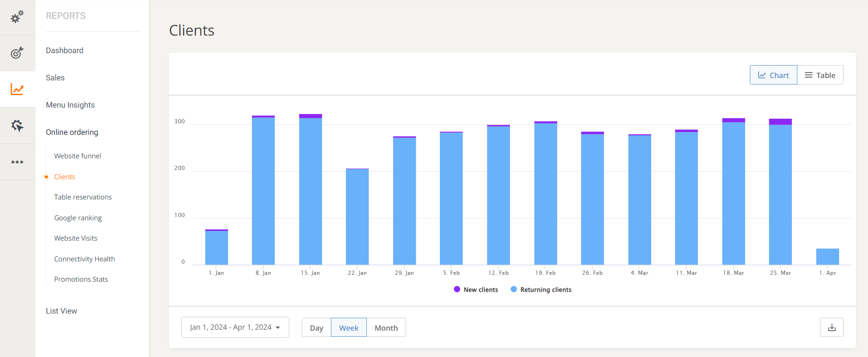The image size is (868, 357).
Task: Expand the List View section
Action: click(61, 311)
